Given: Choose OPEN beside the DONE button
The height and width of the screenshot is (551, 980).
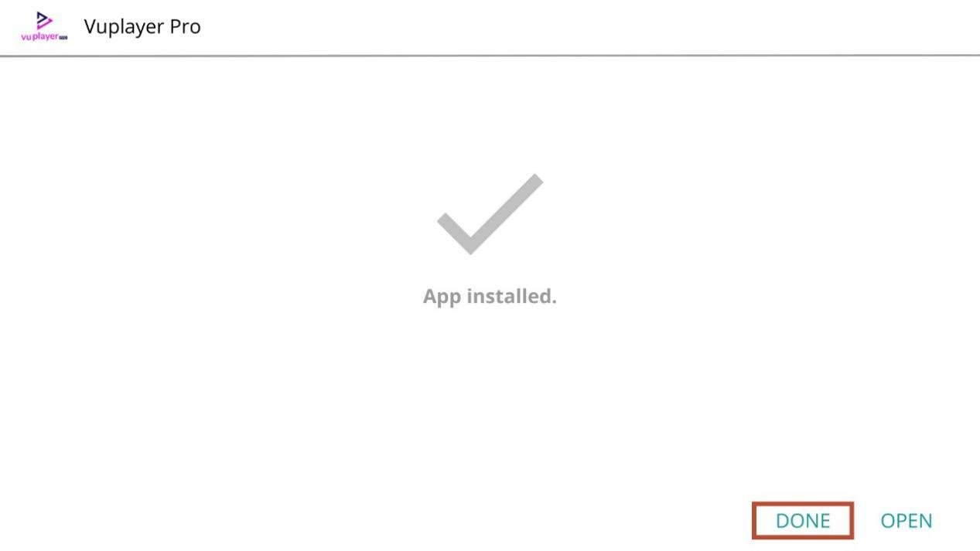Looking at the screenshot, I should [907, 521].
